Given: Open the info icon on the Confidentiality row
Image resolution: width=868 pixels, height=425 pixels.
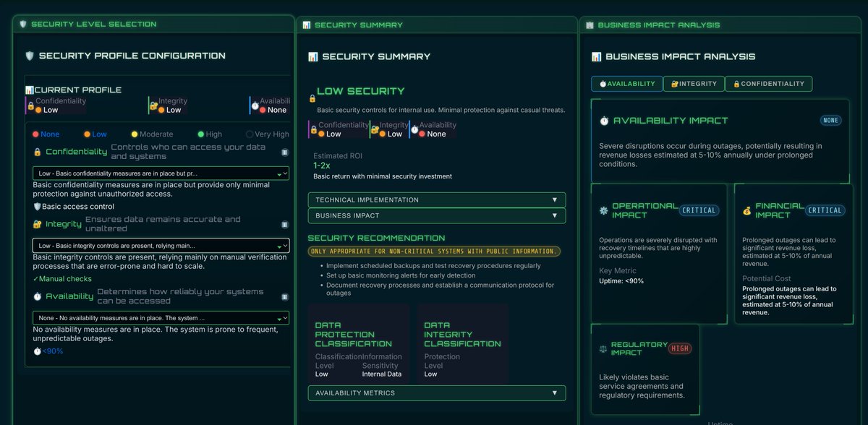Looking at the screenshot, I should pyautogui.click(x=285, y=153).
